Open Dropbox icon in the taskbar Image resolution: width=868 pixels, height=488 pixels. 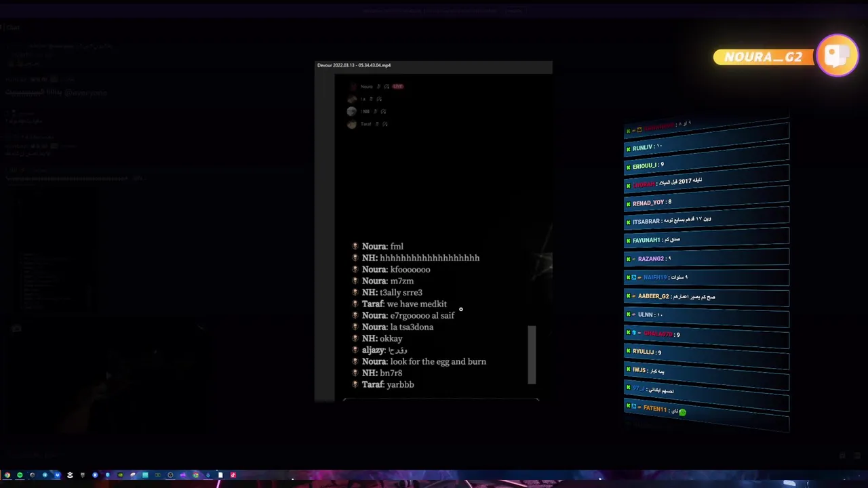point(57,475)
